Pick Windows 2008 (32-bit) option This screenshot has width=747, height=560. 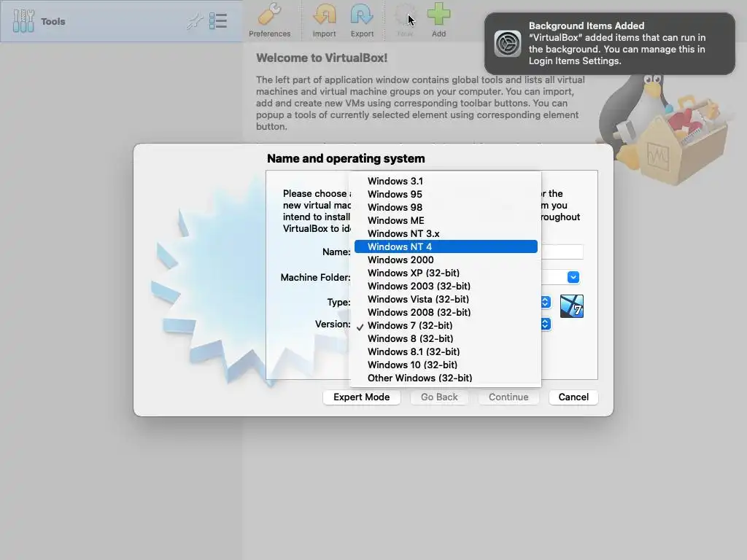coord(446,312)
